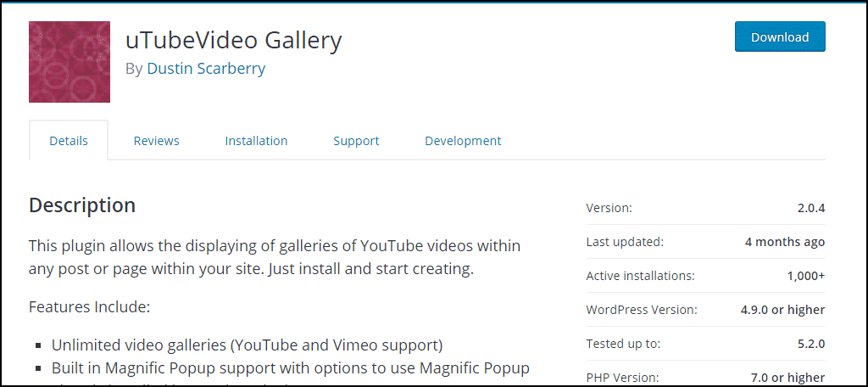The image size is (868, 387).
Task: Open author Dustin Scarberry's profile
Action: [206, 68]
